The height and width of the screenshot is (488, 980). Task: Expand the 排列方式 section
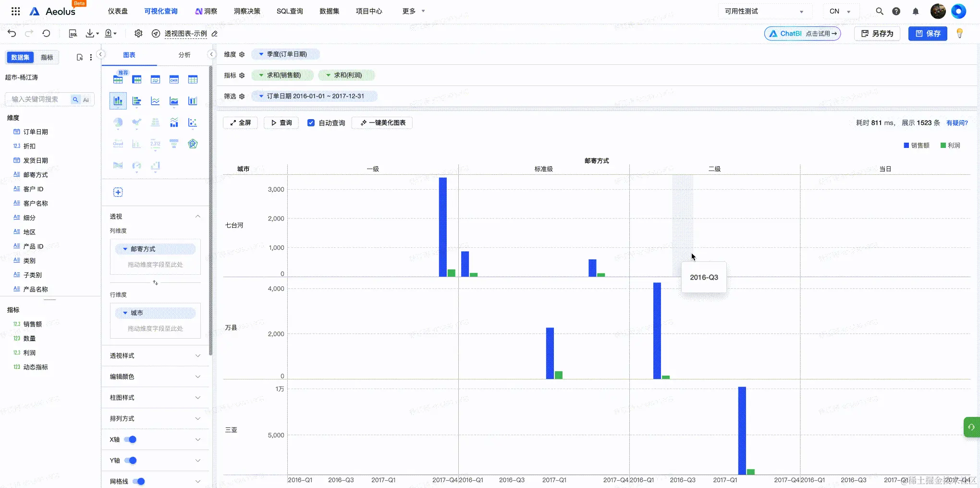click(155, 418)
